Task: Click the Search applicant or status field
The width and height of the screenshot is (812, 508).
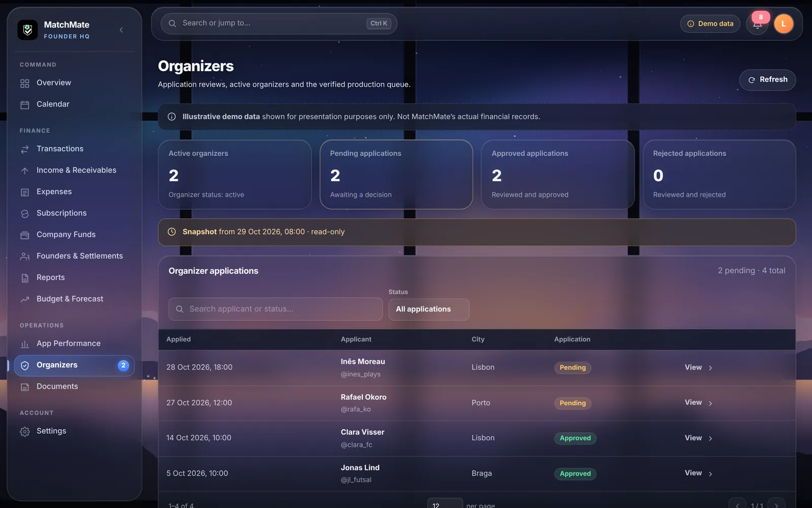Action: point(275,309)
